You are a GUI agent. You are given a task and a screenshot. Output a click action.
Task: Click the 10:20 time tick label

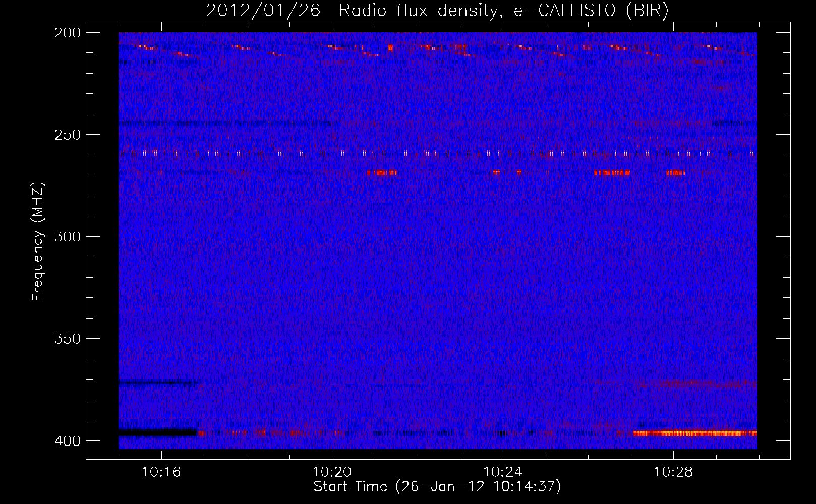pyautogui.click(x=332, y=472)
